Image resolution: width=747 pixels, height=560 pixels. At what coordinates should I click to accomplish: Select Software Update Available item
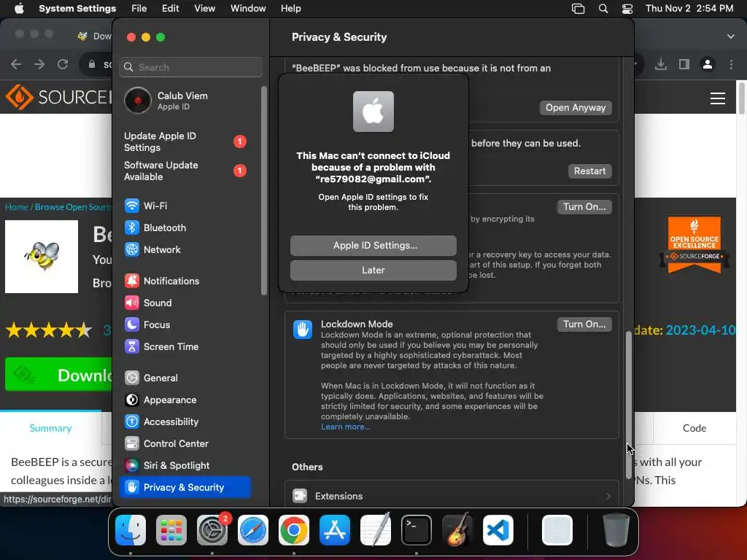tap(185, 171)
